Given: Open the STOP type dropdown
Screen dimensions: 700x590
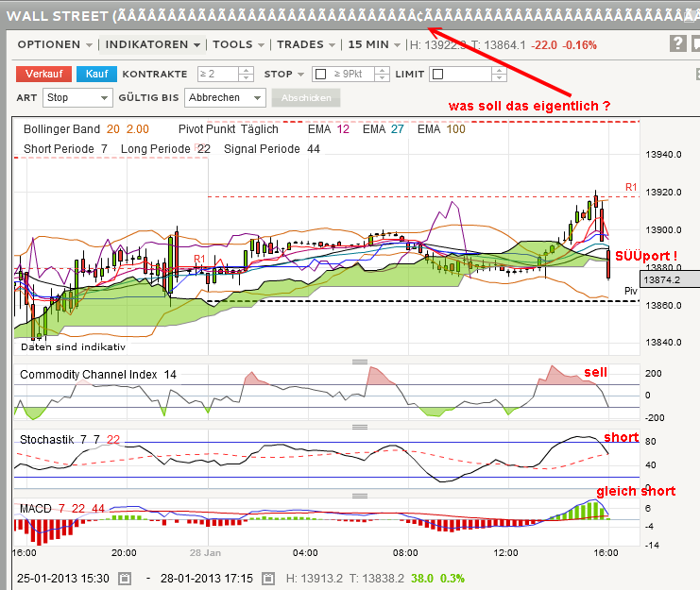Looking at the screenshot, I should (x=284, y=74).
